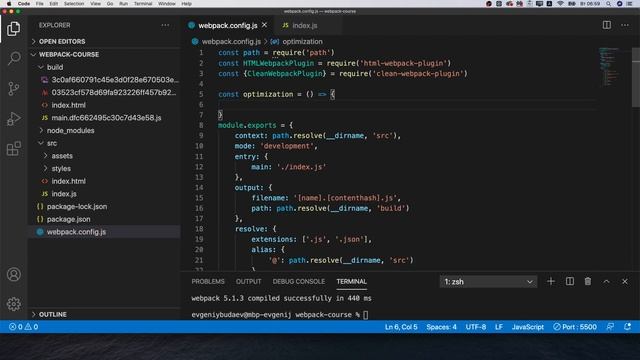Open the Accounts menu icon
Viewport: 640px width, 360px height.
(x=13, y=274)
